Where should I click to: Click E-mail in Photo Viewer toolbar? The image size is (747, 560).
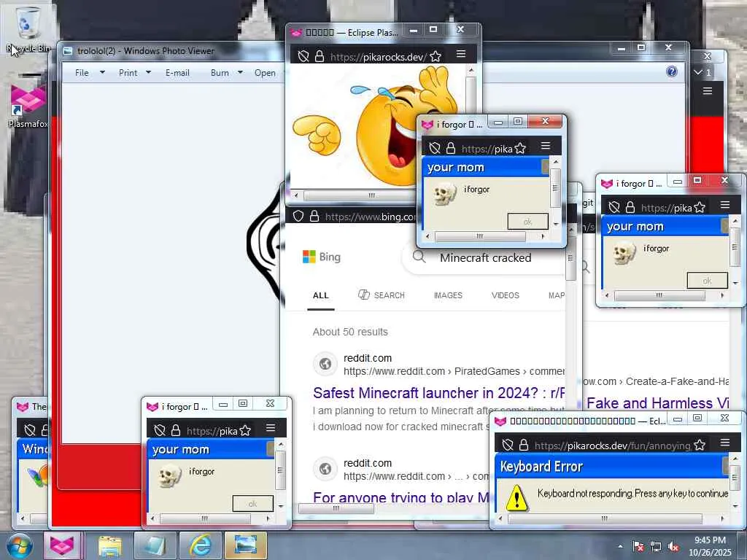tap(177, 73)
